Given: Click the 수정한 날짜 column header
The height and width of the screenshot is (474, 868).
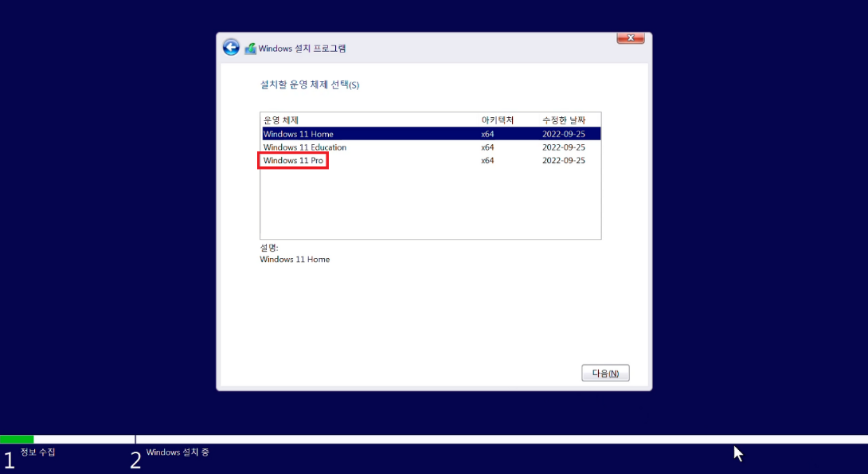Looking at the screenshot, I should 564,120.
